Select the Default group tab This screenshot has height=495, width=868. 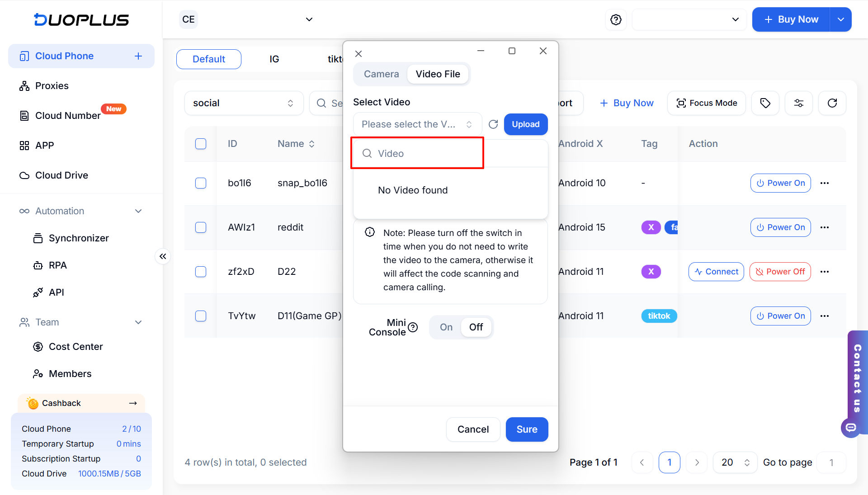click(x=209, y=59)
